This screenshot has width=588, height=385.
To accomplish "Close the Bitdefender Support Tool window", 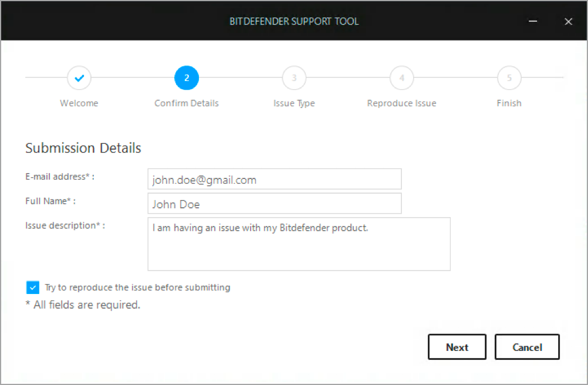I will click(x=569, y=21).
